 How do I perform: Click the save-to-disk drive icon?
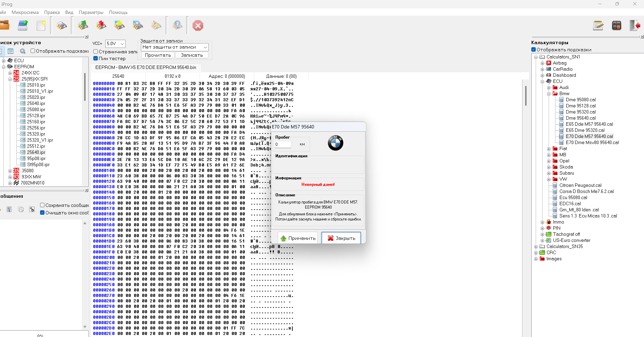pos(23,25)
